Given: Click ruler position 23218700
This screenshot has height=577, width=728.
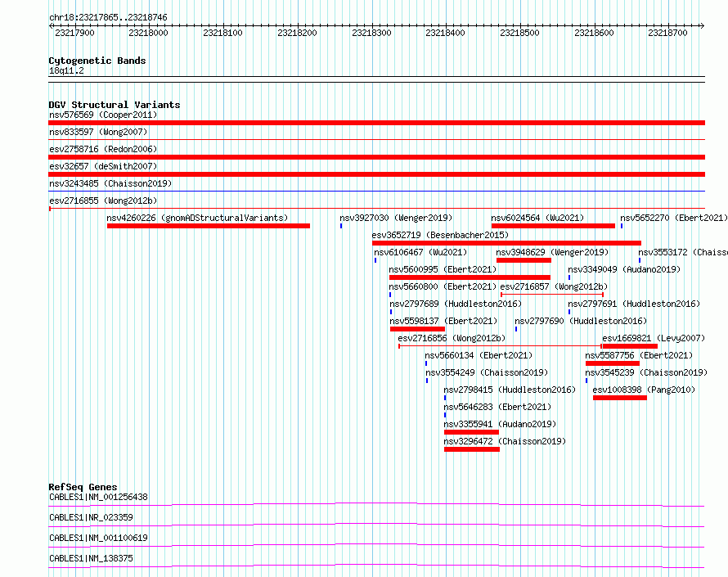Looking at the screenshot, I should point(667,33).
